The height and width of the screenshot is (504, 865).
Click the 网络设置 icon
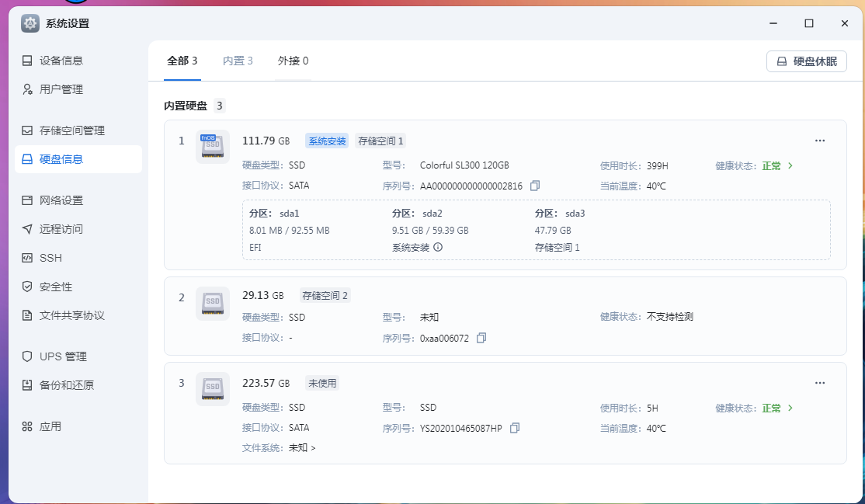click(27, 200)
